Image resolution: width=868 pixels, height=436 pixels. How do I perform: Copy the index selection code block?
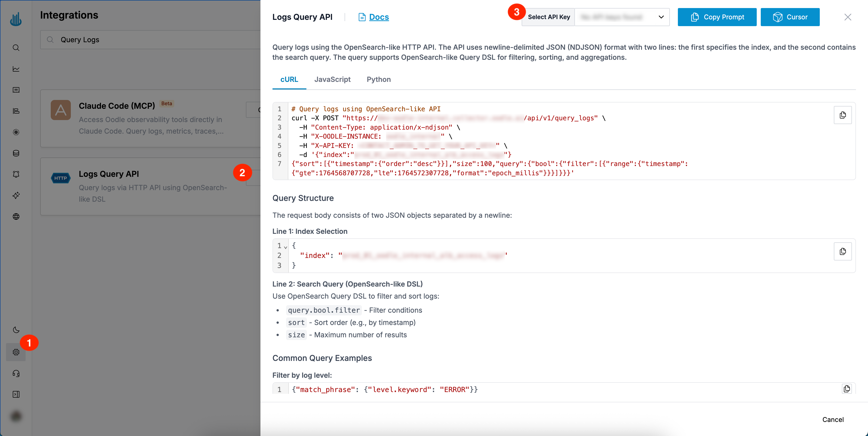843,251
